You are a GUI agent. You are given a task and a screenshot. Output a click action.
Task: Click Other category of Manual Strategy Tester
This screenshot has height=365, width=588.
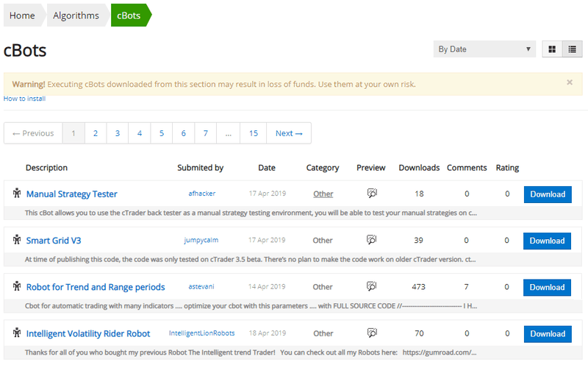coord(323,194)
